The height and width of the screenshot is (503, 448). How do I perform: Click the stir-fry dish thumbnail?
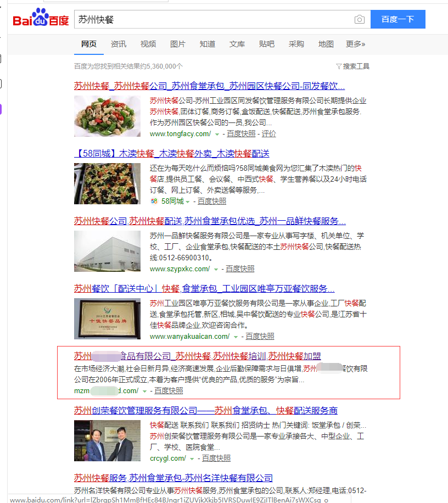click(x=108, y=116)
